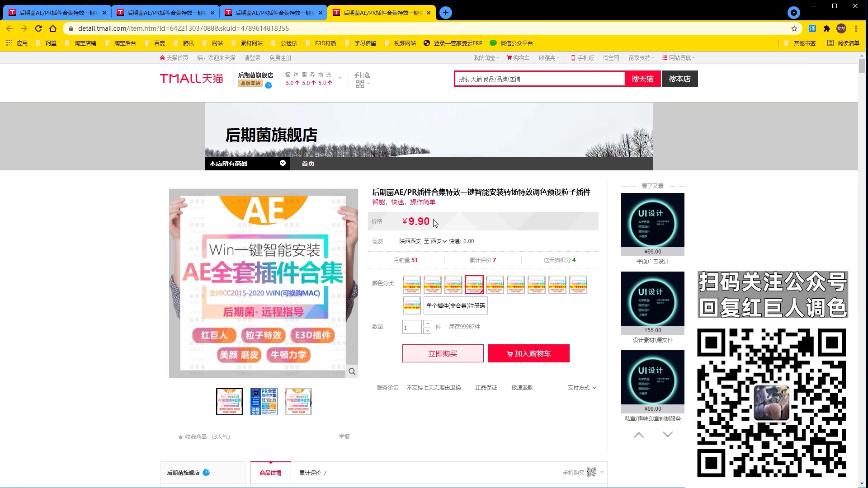This screenshot has width=868, height=488.
Task: Click 加入购物车 button
Action: [528, 353]
